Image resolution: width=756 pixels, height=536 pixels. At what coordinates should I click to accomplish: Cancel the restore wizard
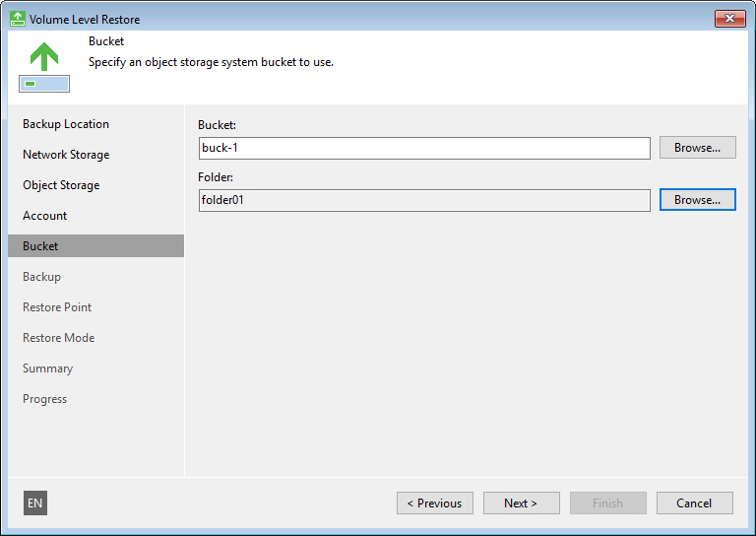[695, 503]
